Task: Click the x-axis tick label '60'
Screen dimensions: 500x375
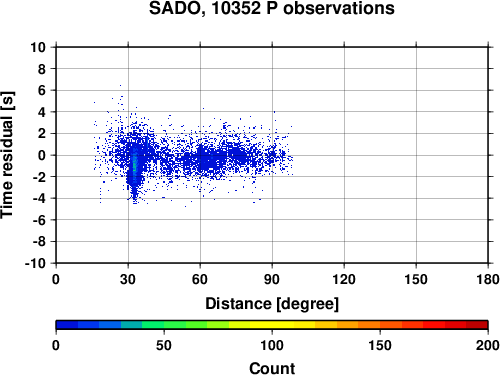Action: coord(200,279)
